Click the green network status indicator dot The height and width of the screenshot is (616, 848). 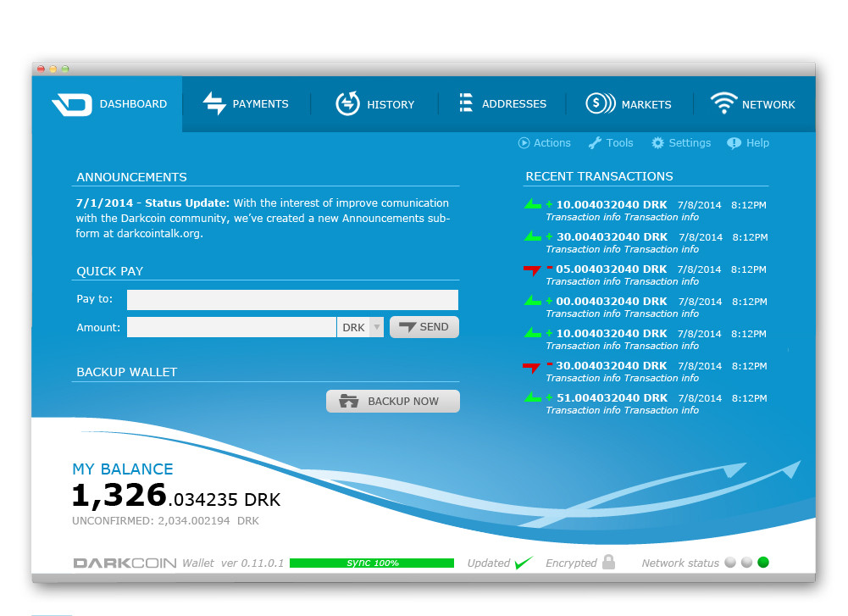pyautogui.click(x=763, y=563)
